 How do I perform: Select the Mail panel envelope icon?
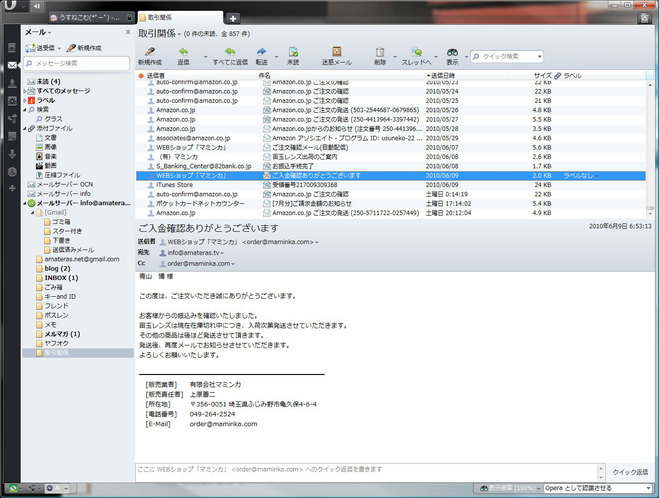click(x=12, y=65)
